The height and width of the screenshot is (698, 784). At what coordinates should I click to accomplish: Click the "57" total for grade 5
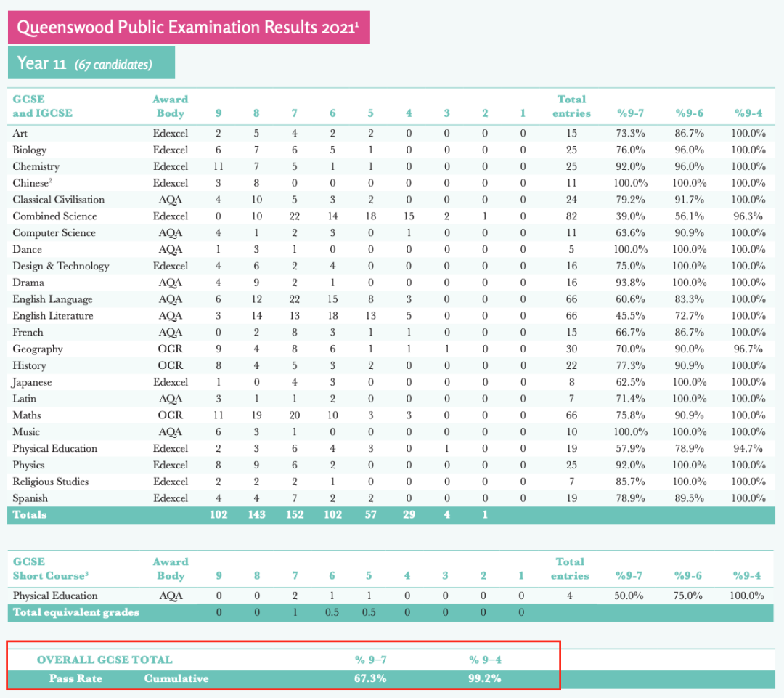(370, 514)
